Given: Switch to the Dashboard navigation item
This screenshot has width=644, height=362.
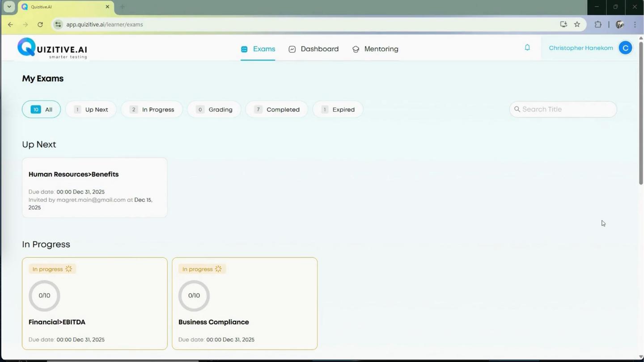Looking at the screenshot, I should click(x=319, y=49).
